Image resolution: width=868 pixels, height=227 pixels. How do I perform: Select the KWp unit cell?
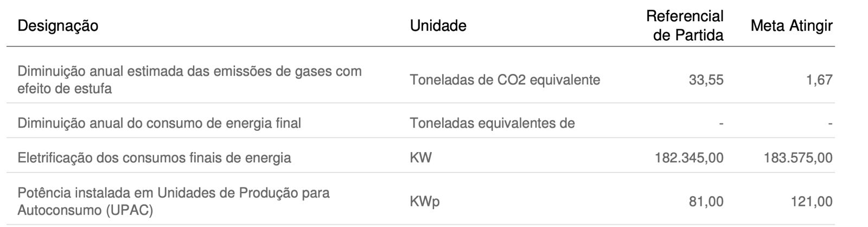point(425,201)
